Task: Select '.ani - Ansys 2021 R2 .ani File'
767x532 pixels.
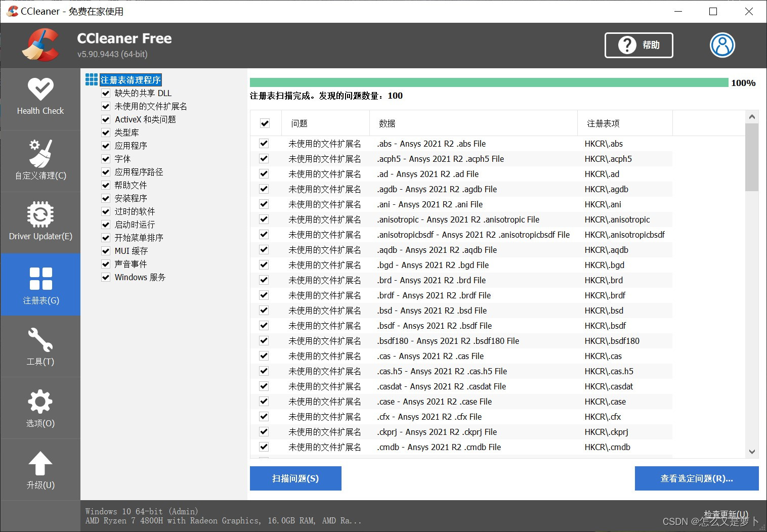Action: (430, 204)
